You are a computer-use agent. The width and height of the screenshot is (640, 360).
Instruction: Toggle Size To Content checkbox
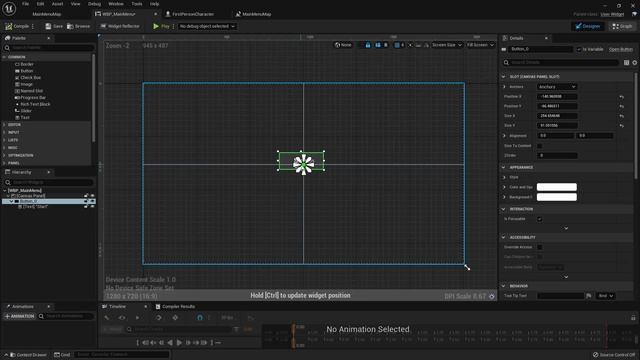coord(540,146)
